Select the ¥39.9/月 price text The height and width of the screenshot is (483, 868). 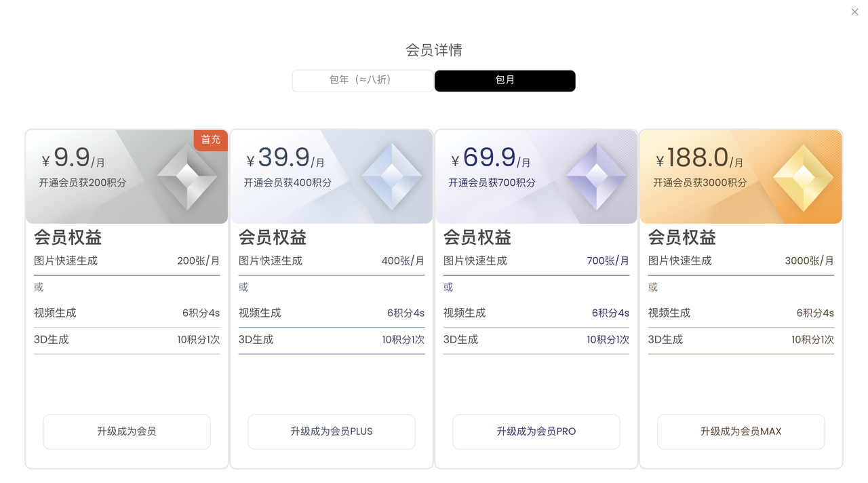pos(285,158)
